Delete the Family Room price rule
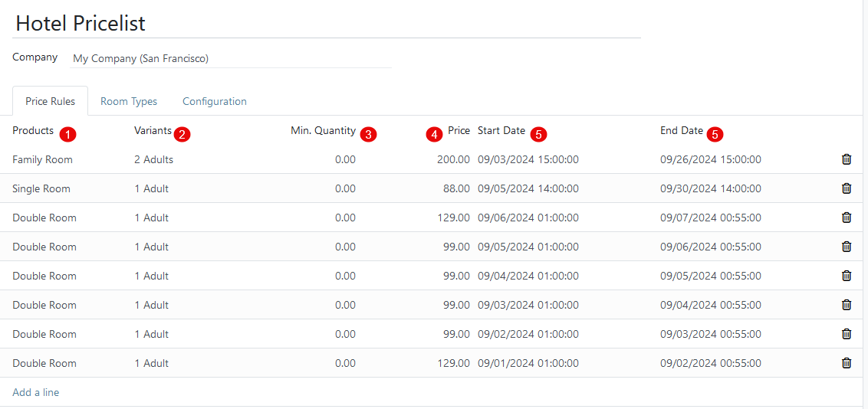 click(x=847, y=159)
